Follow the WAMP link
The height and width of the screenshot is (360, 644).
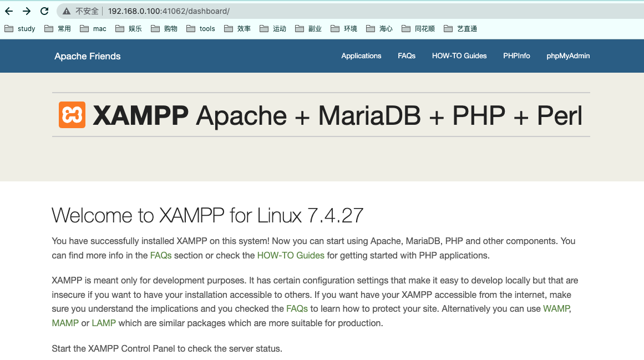coord(556,308)
